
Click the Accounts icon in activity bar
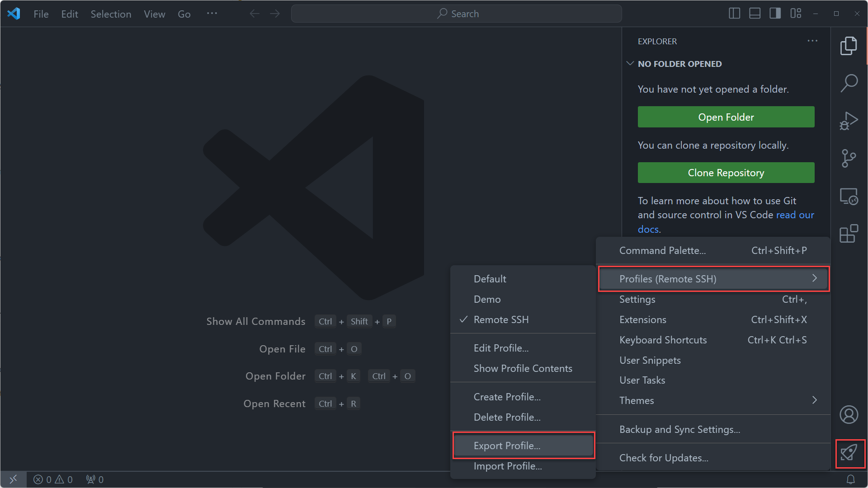coord(849,414)
